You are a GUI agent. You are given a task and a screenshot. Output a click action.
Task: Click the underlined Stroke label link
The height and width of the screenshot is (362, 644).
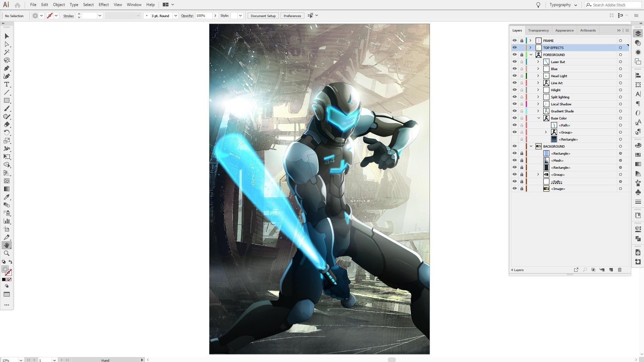pyautogui.click(x=68, y=16)
